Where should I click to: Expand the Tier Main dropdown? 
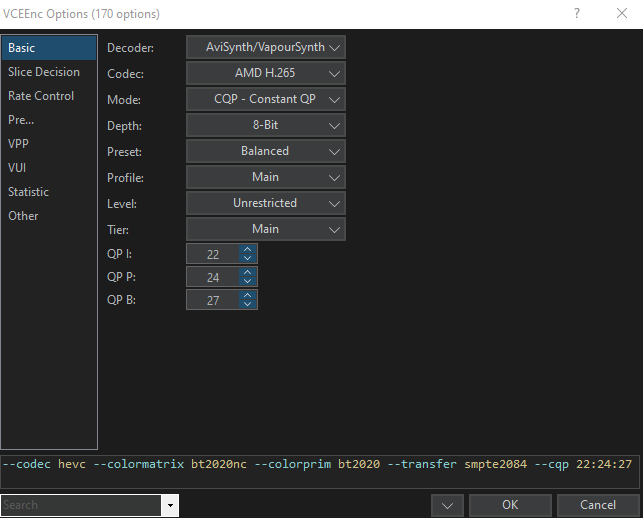pos(266,229)
